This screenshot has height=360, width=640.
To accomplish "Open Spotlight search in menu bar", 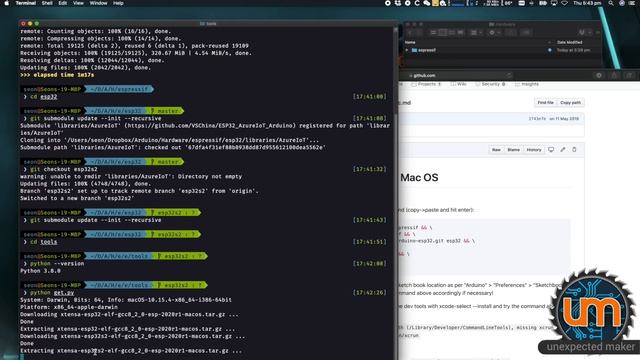I will point(611,3).
